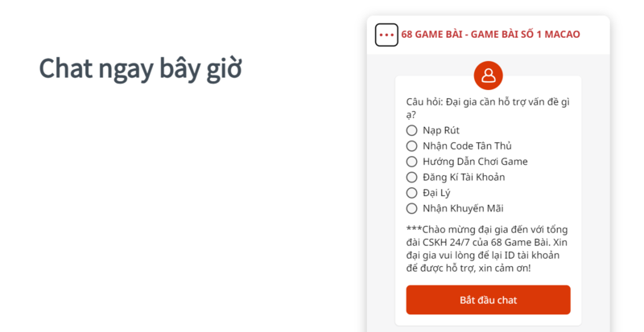Pick the Đại Lý radio button
Viewport: 644px width, 332px height.
pyautogui.click(x=411, y=193)
